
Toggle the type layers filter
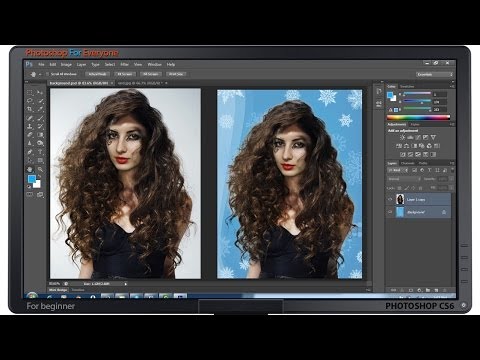(x=430, y=170)
